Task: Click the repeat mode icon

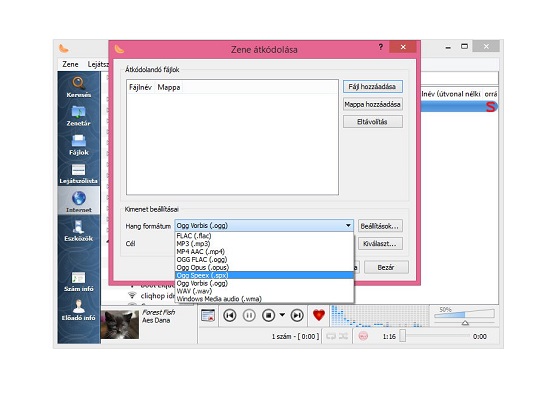Action: coord(331,336)
